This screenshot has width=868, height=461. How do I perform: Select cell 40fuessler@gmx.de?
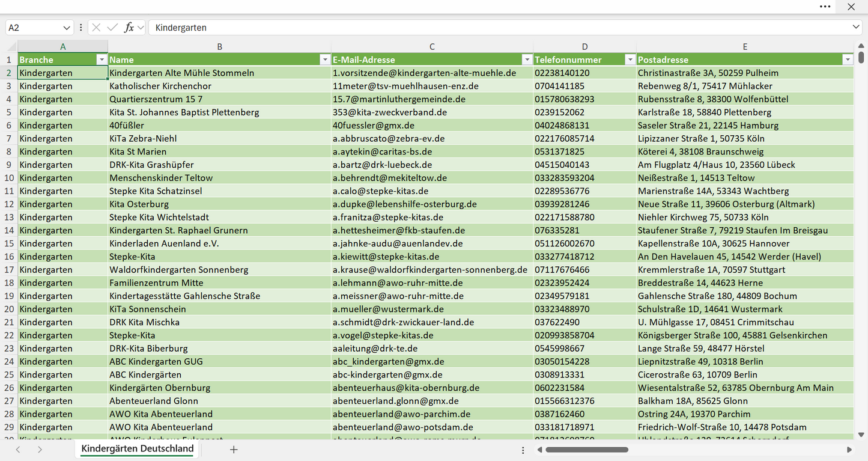click(x=432, y=125)
